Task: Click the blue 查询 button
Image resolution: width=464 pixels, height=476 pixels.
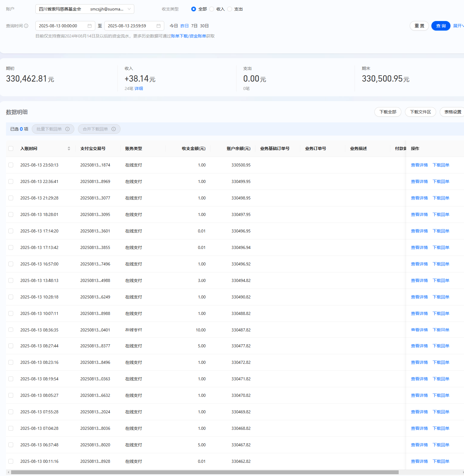Action: (x=441, y=26)
